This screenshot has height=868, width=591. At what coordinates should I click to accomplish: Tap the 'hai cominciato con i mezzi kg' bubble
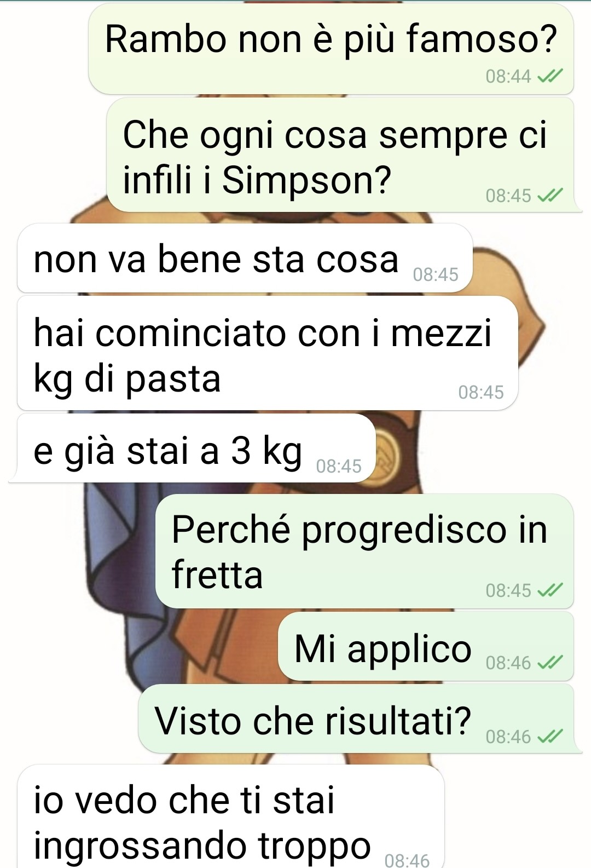268,353
